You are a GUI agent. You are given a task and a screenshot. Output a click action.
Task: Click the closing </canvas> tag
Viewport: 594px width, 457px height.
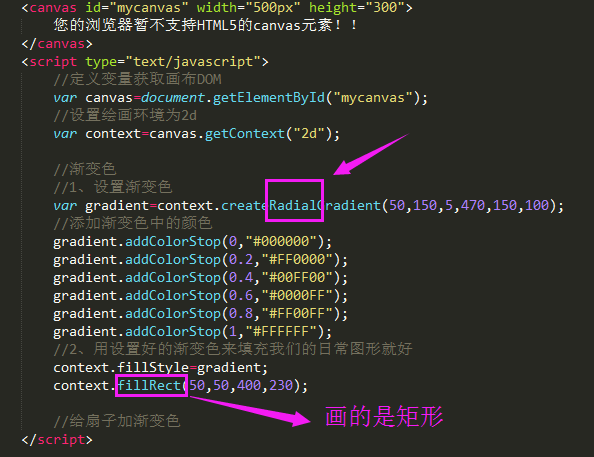pos(57,44)
